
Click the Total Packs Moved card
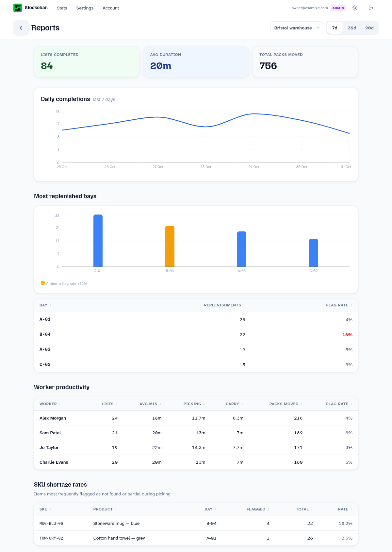coord(305,62)
